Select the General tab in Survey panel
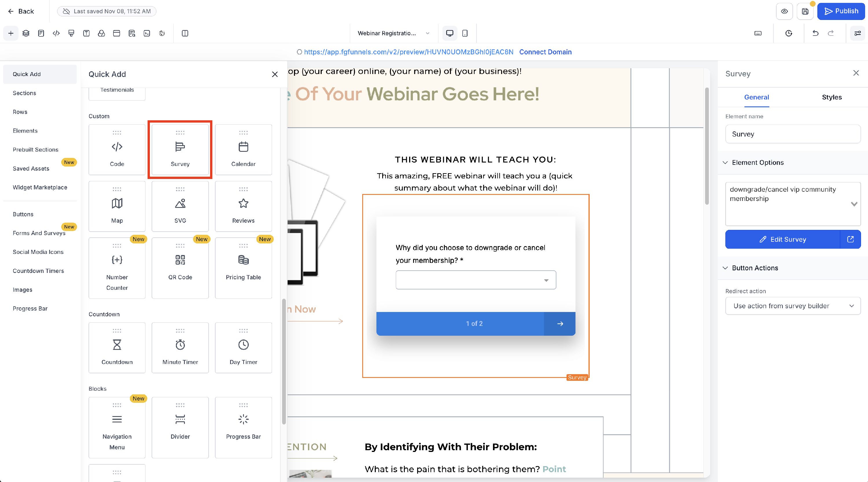 point(757,97)
